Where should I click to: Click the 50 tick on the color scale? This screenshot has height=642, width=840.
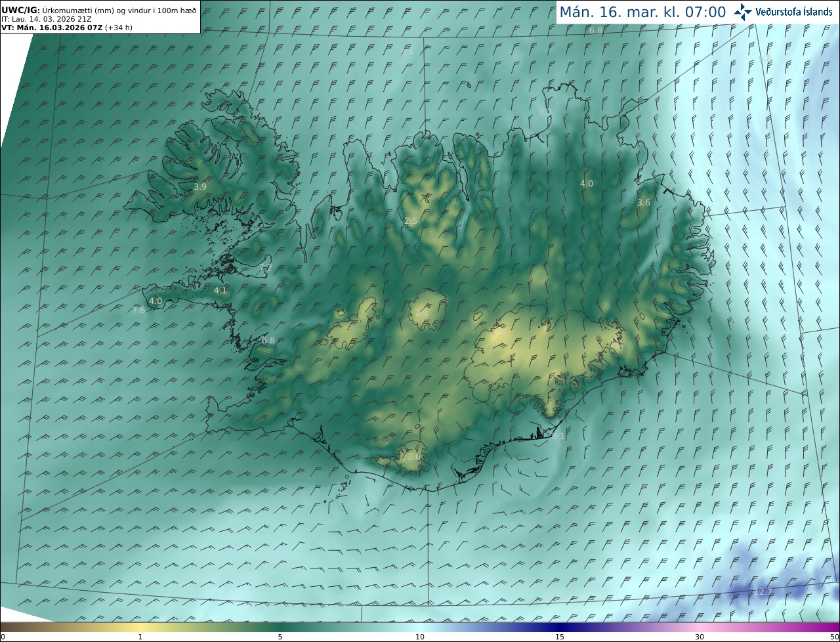coord(834,637)
